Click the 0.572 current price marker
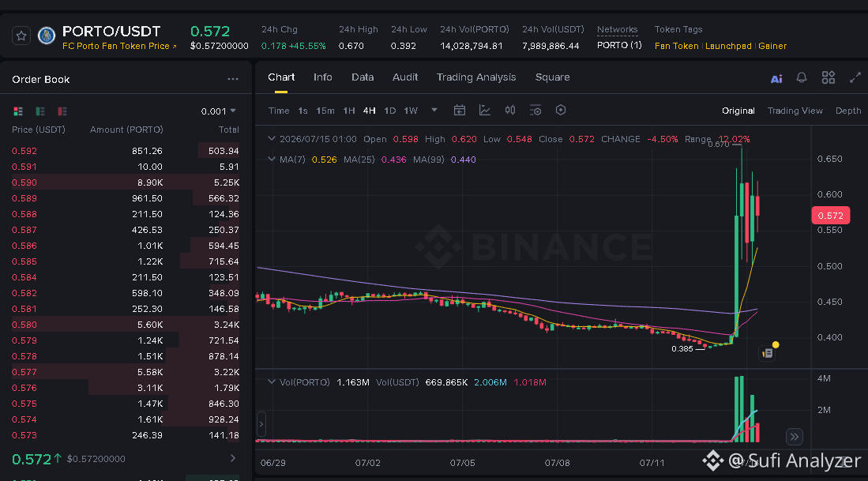868x481 pixels. (x=830, y=216)
